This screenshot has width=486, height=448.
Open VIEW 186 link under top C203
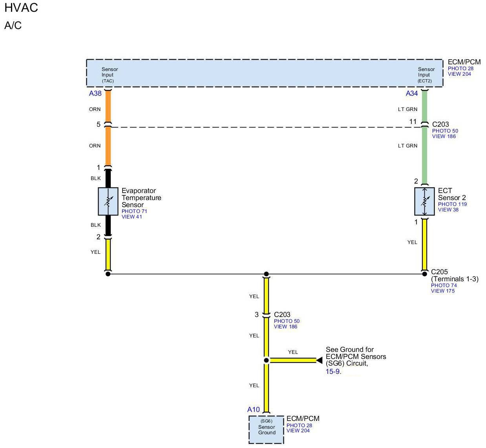pos(444,136)
